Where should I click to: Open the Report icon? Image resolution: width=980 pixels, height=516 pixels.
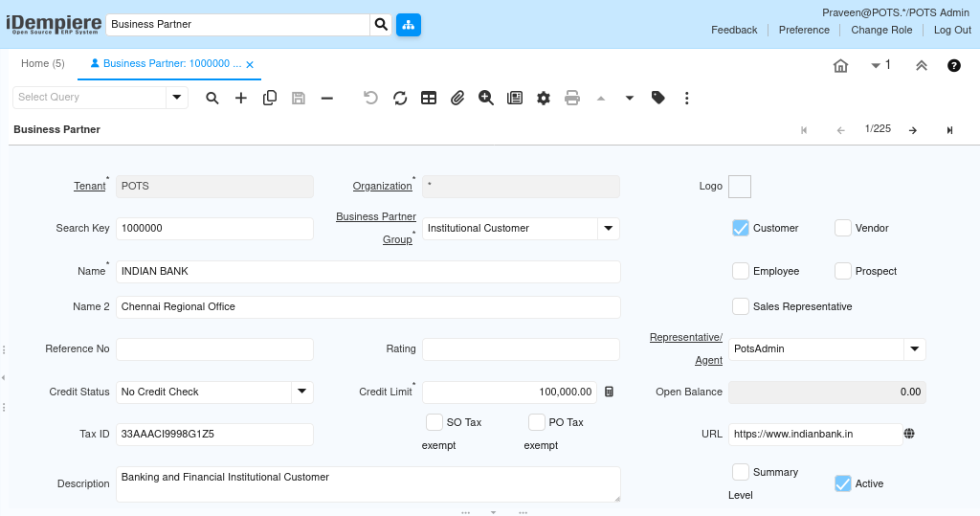click(x=515, y=98)
